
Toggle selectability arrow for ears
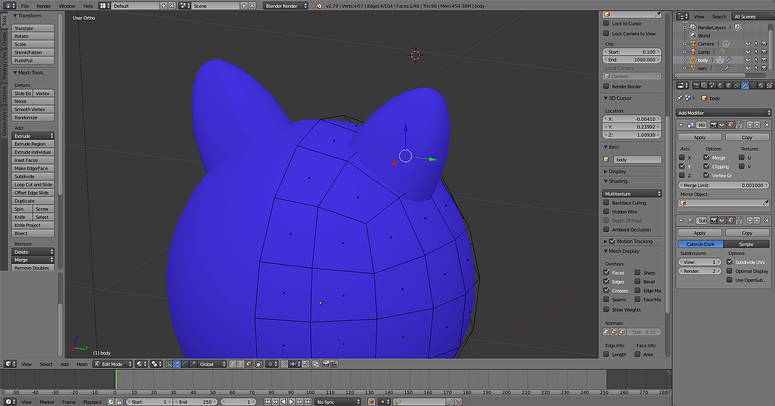(x=756, y=68)
